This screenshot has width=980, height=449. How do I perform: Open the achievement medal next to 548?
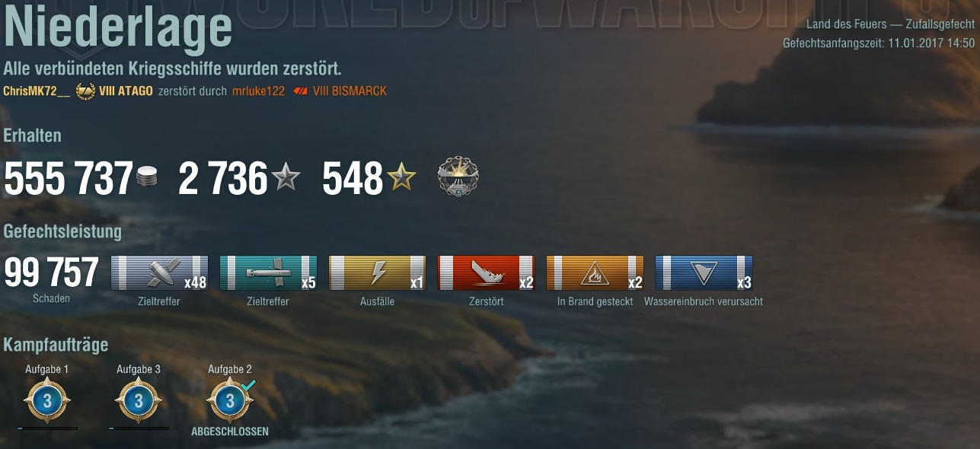(458, 177)
